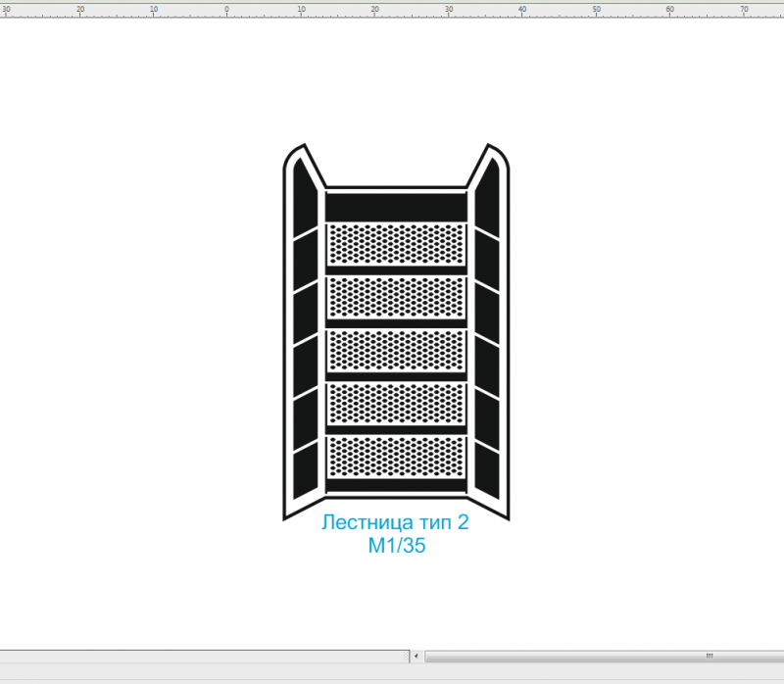Click the top horizontal ruler
784x684 pixels.
(392, 11)
